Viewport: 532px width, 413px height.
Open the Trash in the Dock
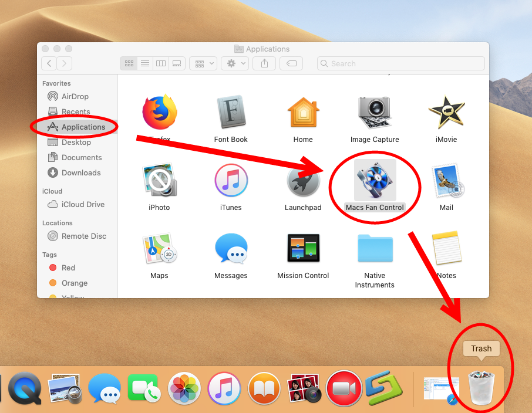[x=480, y=388]
